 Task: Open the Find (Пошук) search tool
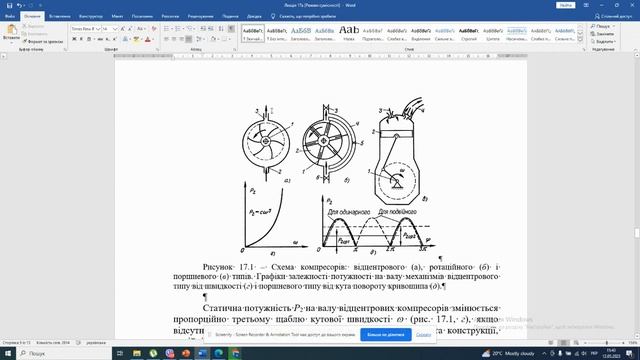pos(603,26)
